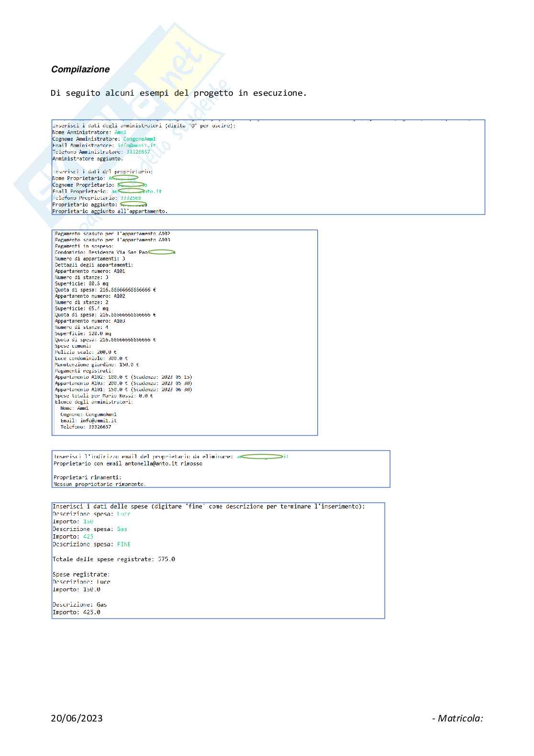Click the '- Matricola:' footer text

coord(457,718)
